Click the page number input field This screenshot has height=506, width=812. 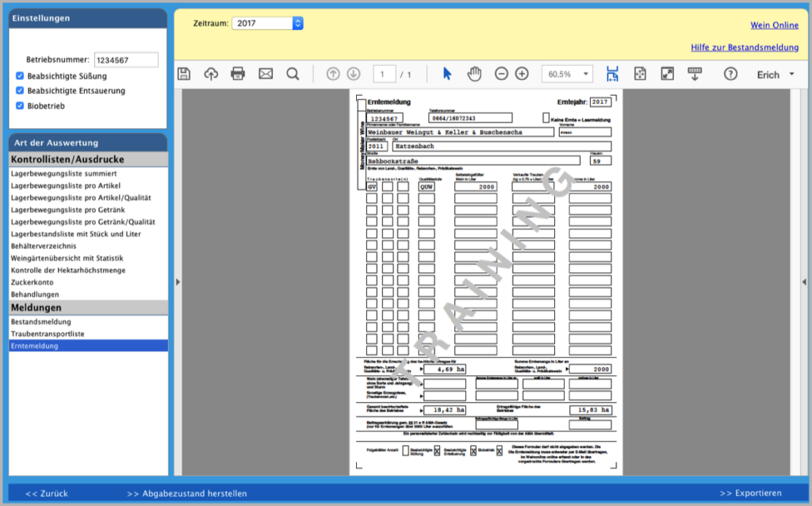pyautogui.click(x=385, y=74)
